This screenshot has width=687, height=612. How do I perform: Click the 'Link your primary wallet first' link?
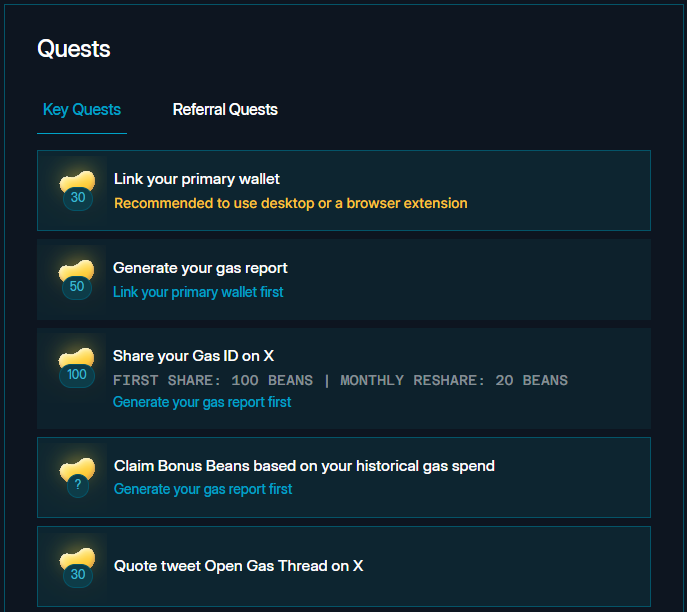pyautogui.click(x=198, y=292)
